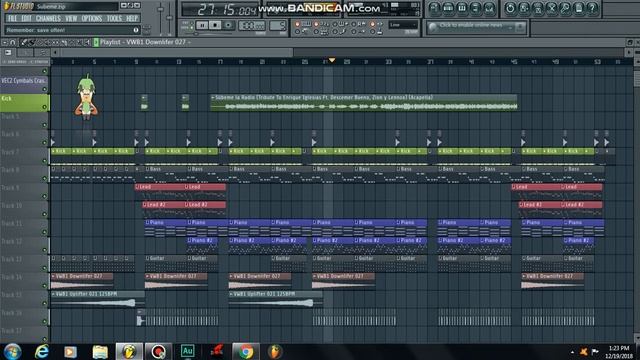
Task: Click the info icon in the hint bar
Action: (x=136, y=30)
